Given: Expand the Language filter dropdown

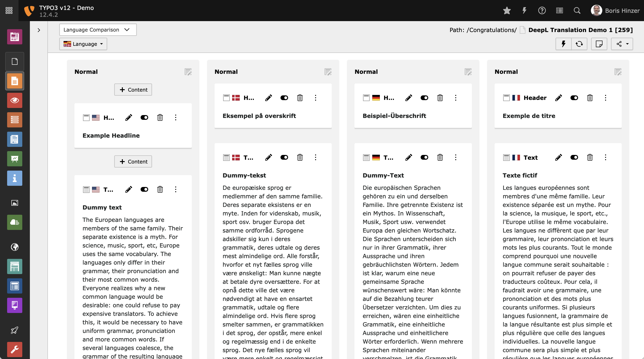Looking at the screenshot, I should [83, 44].
